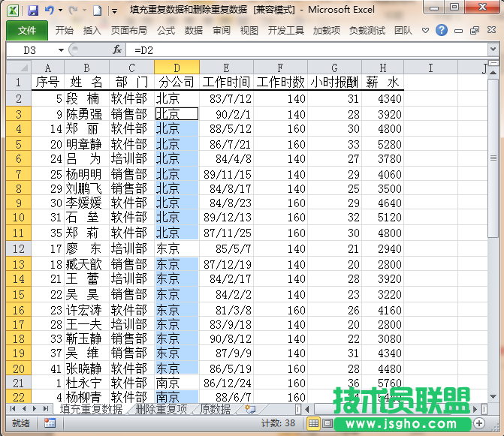Screen dimensions: 504x436
Task: Switch to 删除重复项 worksheet tab
Action: pyautogui.click(x=161, y=409)
